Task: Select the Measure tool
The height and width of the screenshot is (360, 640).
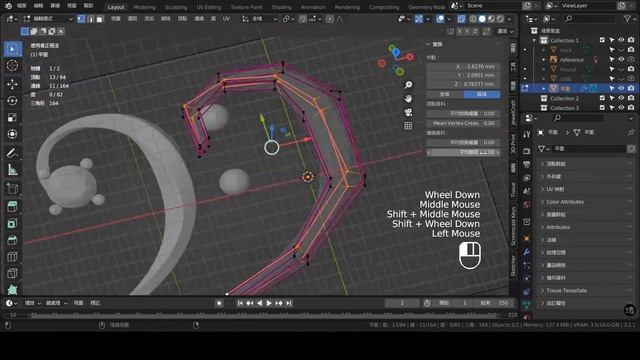Action: point(12,170)
